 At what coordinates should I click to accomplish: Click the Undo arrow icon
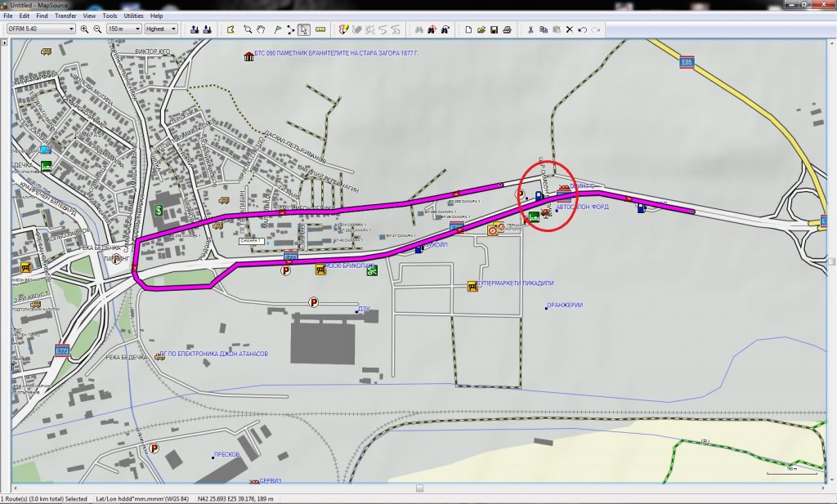pyautogui.click(x=583, y=29)
